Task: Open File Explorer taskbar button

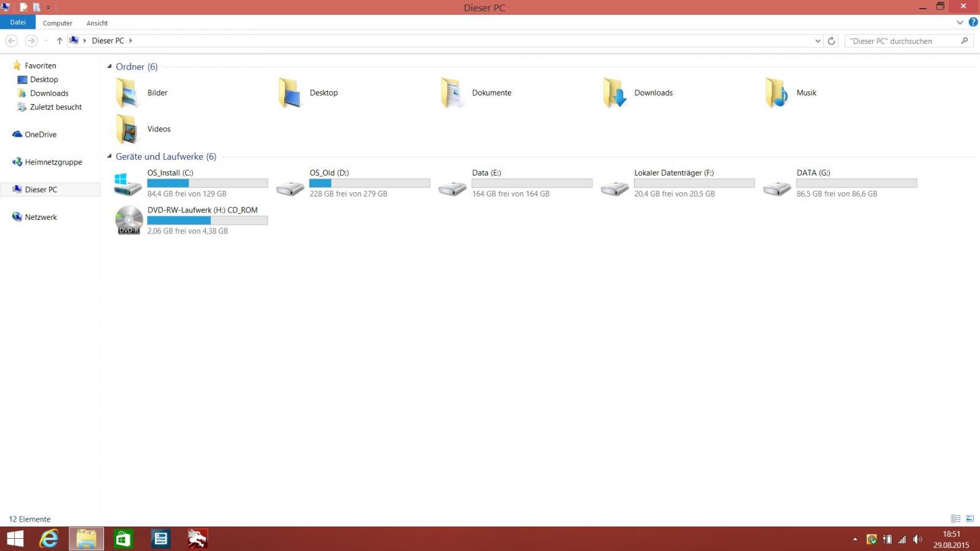Action: coord(86,539)
